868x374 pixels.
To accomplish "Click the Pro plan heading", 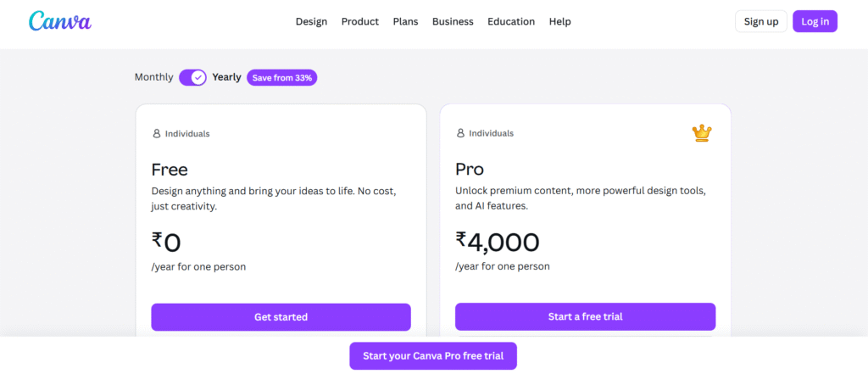I will point(470,169).
